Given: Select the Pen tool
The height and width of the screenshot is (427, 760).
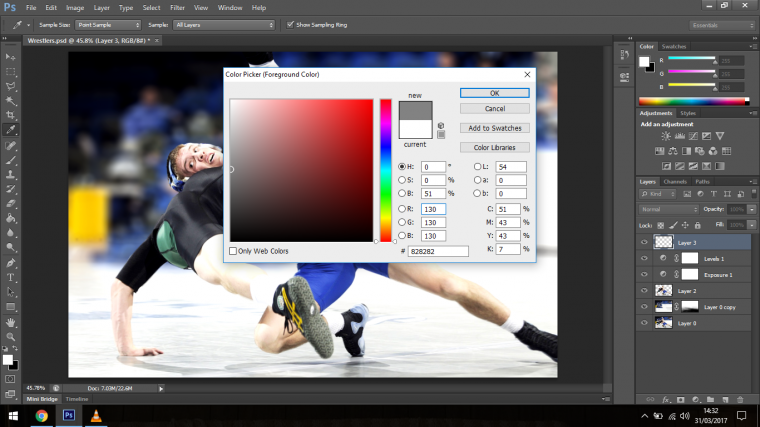Looking at the screenshot, I should 10,263.
